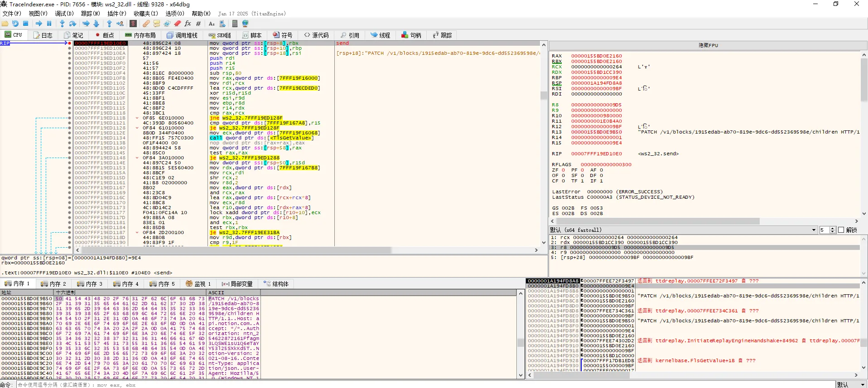Switch to the 内存 2 dump tab
868x388 pixels.
(x=53, y=284)
